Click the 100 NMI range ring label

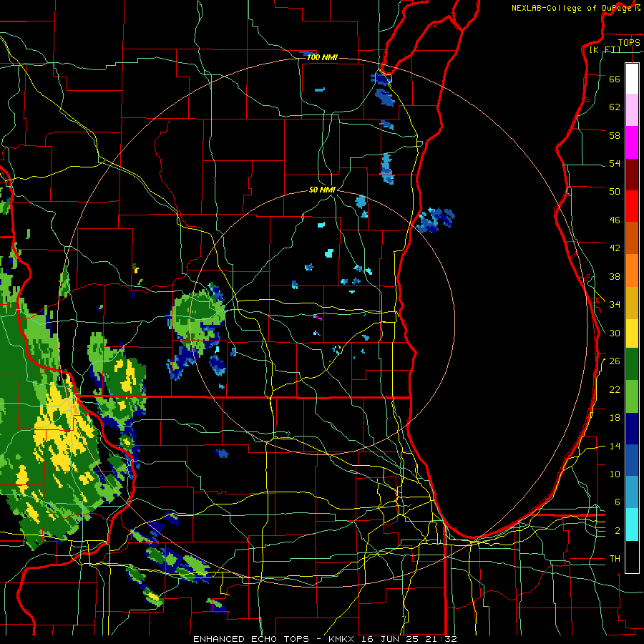tap(322, 57)
